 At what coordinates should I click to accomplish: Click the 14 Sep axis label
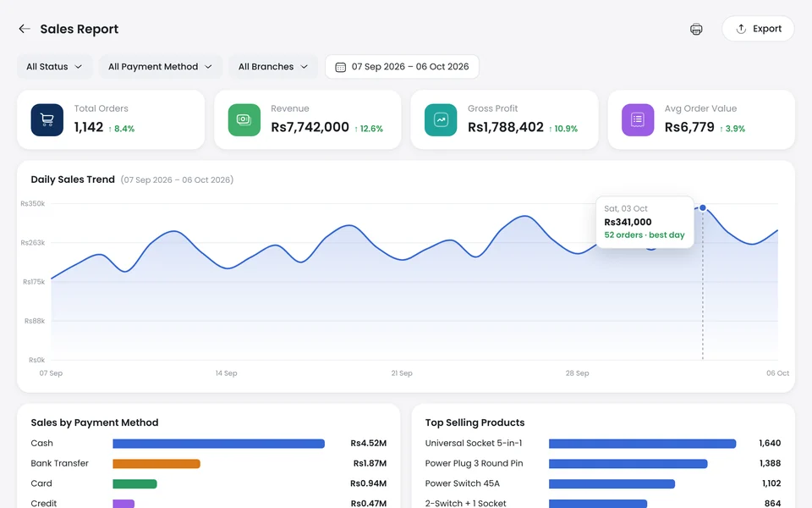click(227, 373)
